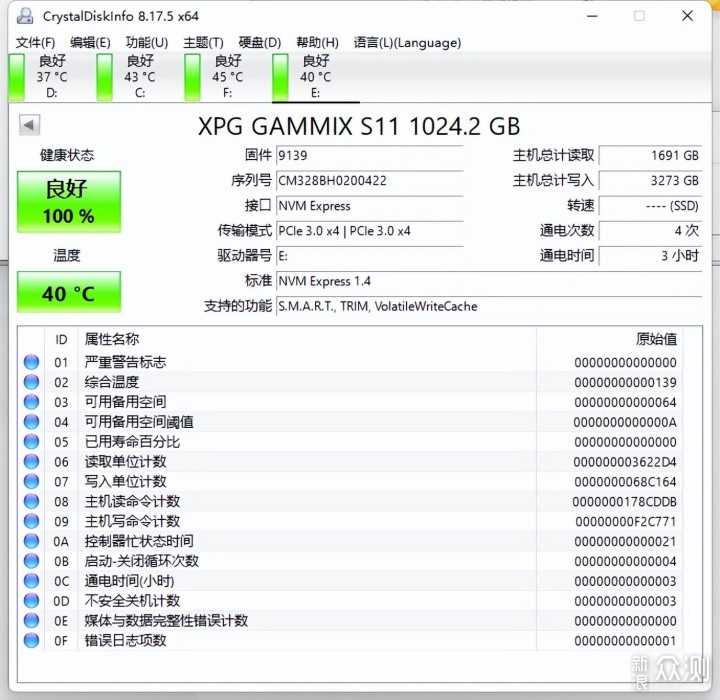Viewport: 720px width, 700px height.
Task: Click blue status orb for attribute 0F
Action: 31,640
